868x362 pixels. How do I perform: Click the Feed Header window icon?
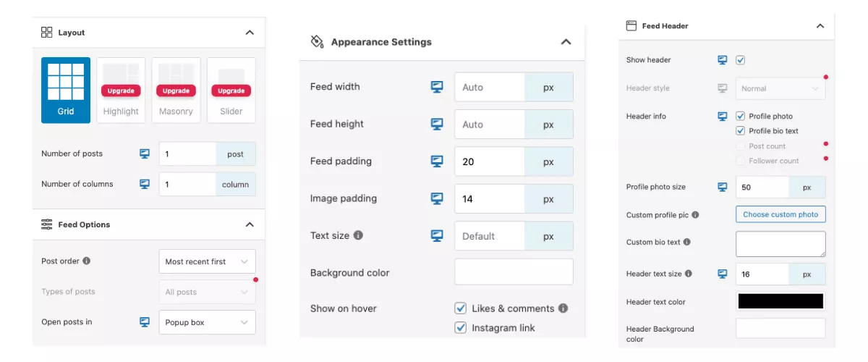coord(631,25)
